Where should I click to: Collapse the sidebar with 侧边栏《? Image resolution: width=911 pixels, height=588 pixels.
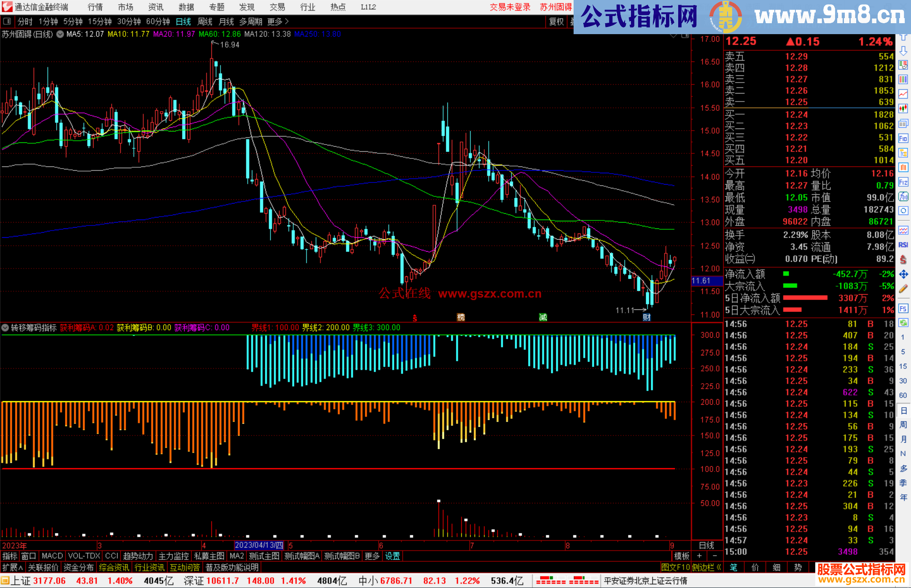pyautogui.click(x=707, y=567)
